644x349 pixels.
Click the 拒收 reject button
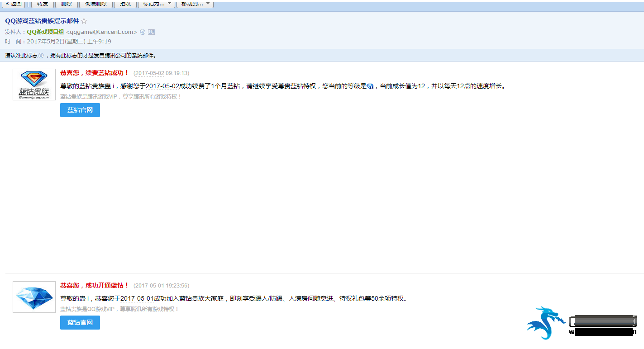pos(124,4)
